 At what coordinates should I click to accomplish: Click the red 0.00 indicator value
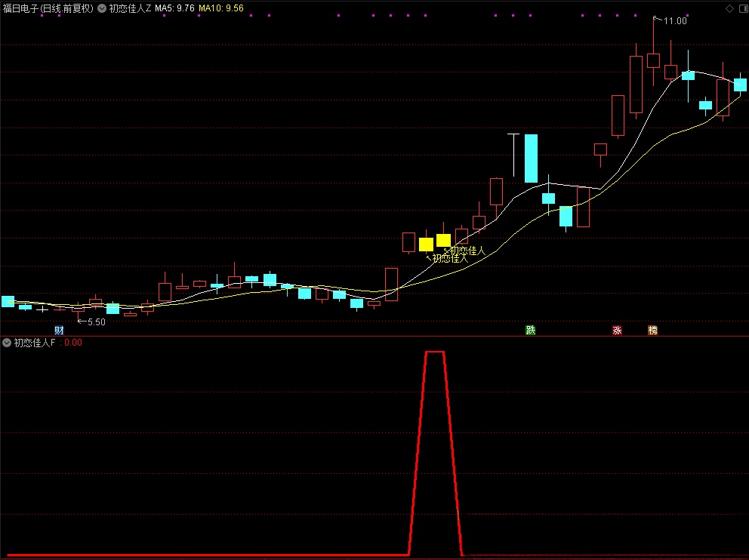pyautogui.click(x=73, y=343)
